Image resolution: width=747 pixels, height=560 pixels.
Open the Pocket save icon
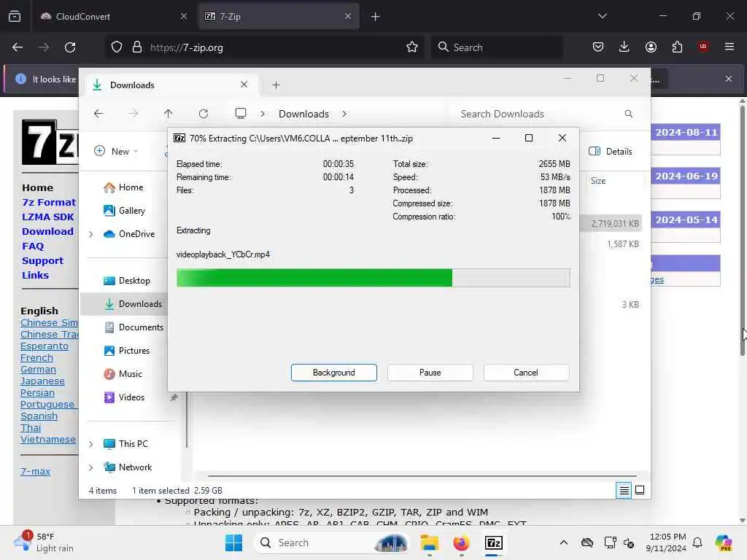pyautogui.click(x=598, y=47)
